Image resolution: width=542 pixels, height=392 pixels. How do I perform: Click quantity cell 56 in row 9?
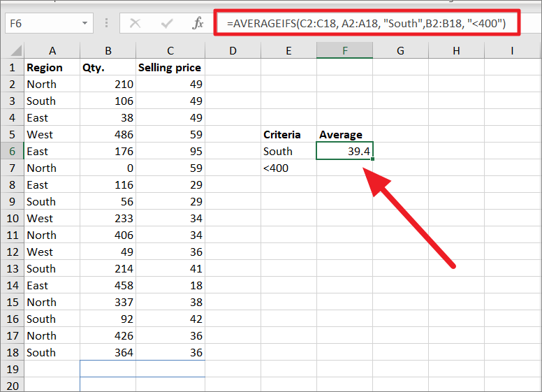tap(108, 201)
